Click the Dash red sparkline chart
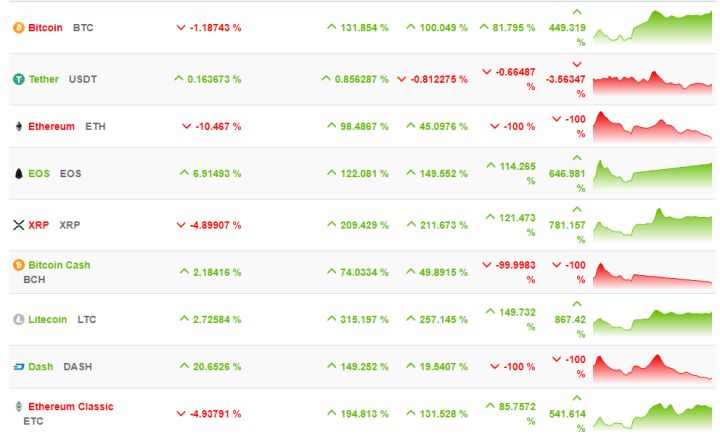Image resolution: width=720 pixels, height=437 pixels. pos(652,367)
